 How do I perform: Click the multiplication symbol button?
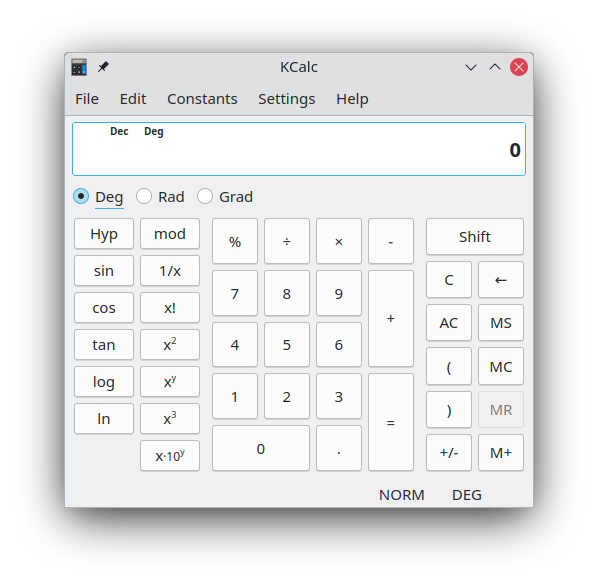(x=339, y=241)
